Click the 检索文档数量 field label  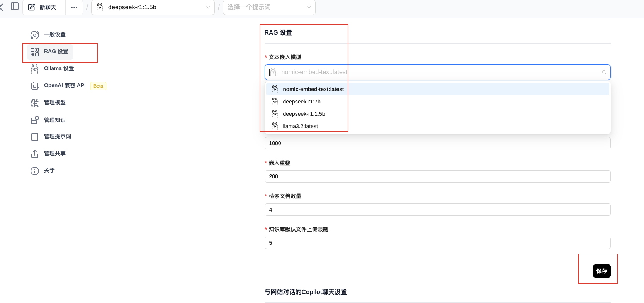[285, 196]
